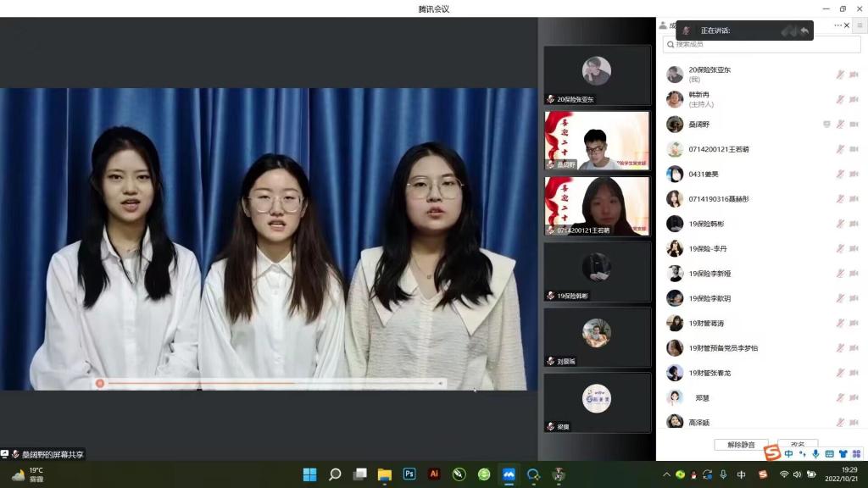Launch Adobe Illustrator from the taskbar
The height and width of the screenshot is (488, 868).
click(x=434, y=474)
